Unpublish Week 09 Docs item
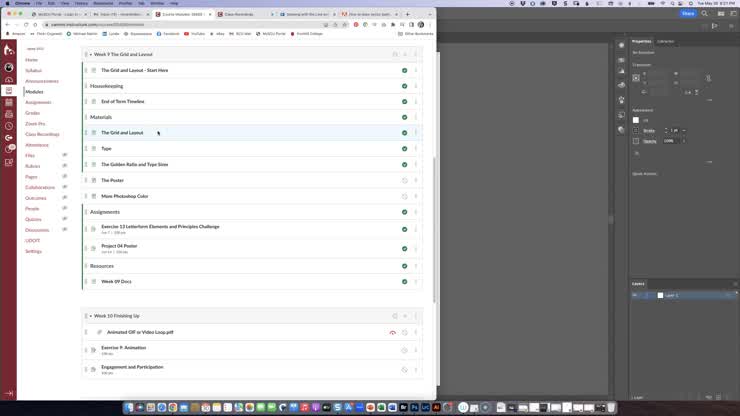 click(x=404, y=281)
